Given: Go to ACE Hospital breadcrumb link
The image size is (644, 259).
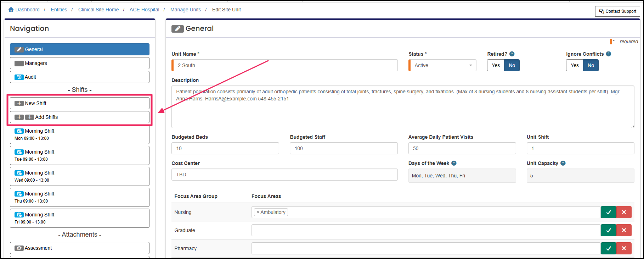Looking at the screenshot, I should (x=145, y=10).
